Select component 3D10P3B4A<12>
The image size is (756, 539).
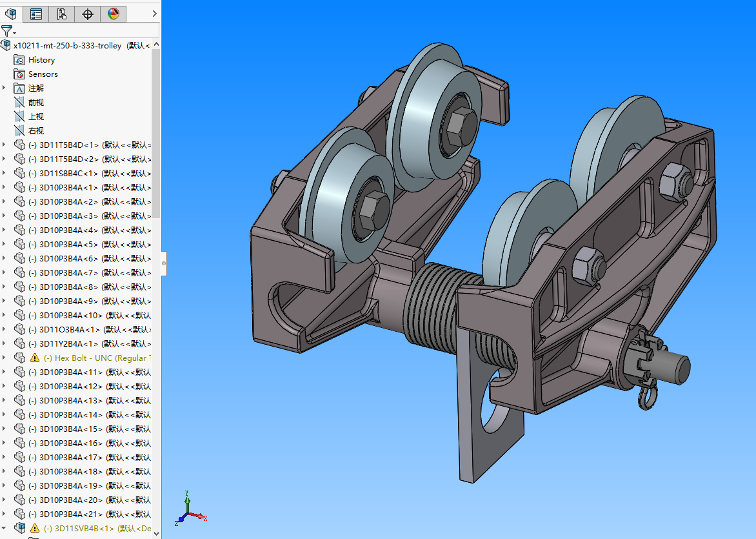pos(89,386)
